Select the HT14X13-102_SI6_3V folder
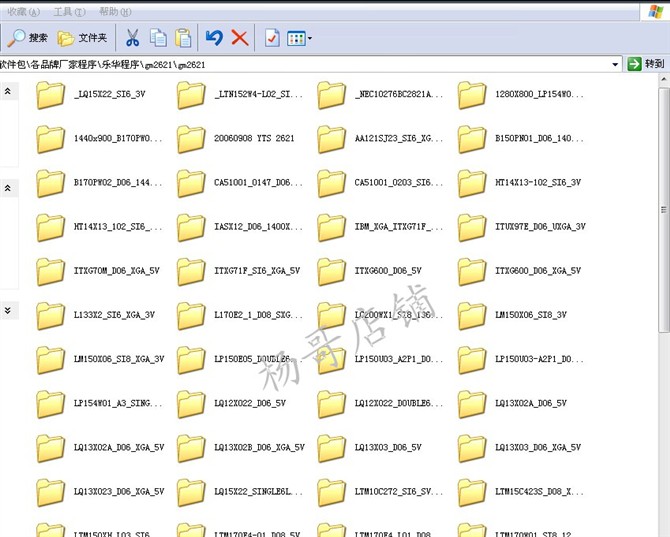 point(520,183)
